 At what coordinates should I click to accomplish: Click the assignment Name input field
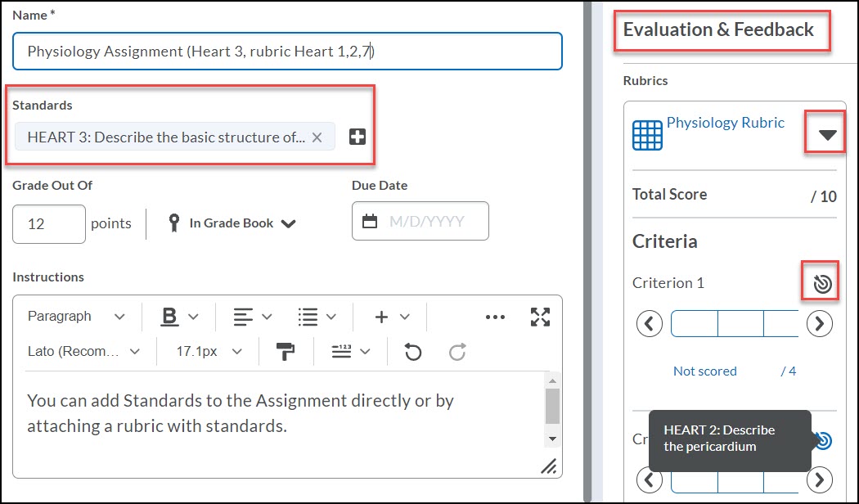[287, 52]
